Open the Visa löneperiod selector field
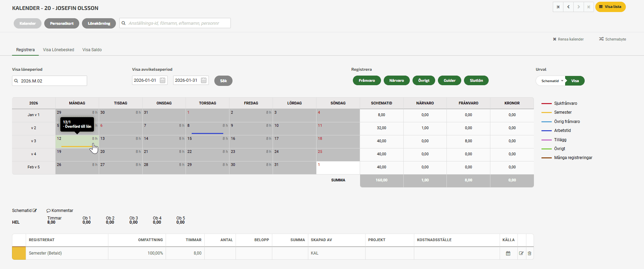Image resolution: width=644 pixels, height=269 pixels. pyautogui.click(x=49, y=81)
